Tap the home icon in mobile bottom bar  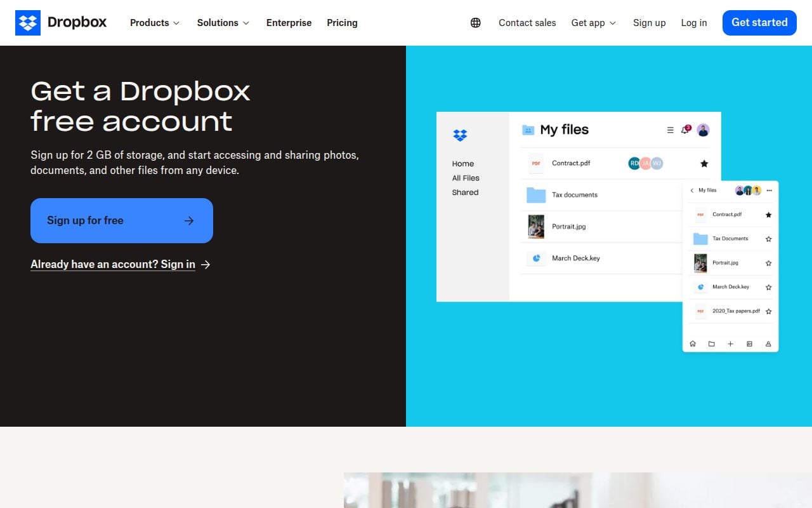[693, 344]
